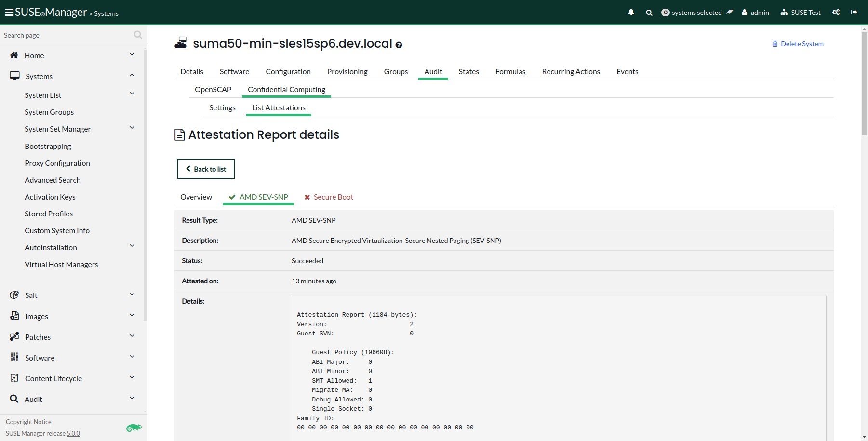Select the OpenSCAP sub-tab
Screen dimensions: 868x441
tap(213, 89)
